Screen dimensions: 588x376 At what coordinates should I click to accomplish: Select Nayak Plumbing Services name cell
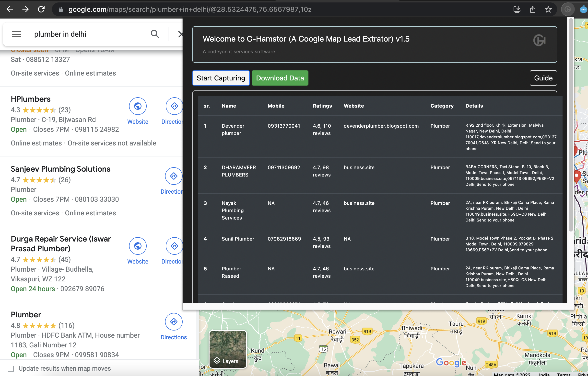(x=233, y=210)
